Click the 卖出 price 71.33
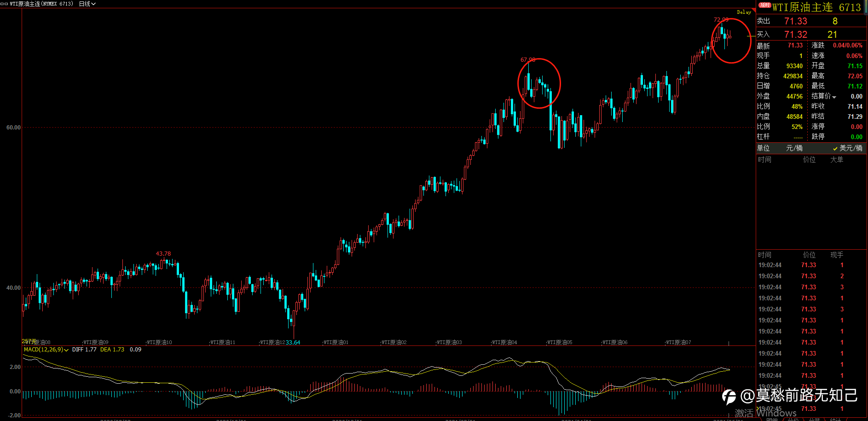The height and width of the screenshot is (421, 868). coord(796,21)
